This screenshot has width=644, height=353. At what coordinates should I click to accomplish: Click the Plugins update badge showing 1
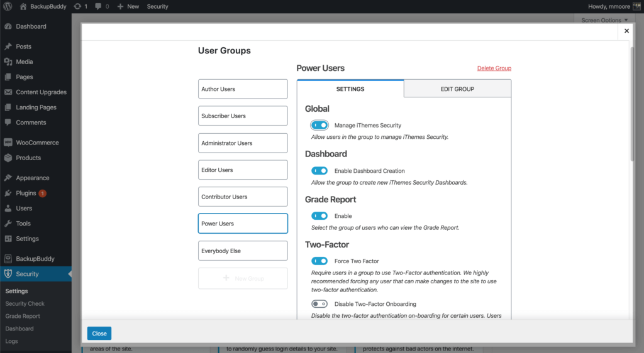(x=42, y=193)
